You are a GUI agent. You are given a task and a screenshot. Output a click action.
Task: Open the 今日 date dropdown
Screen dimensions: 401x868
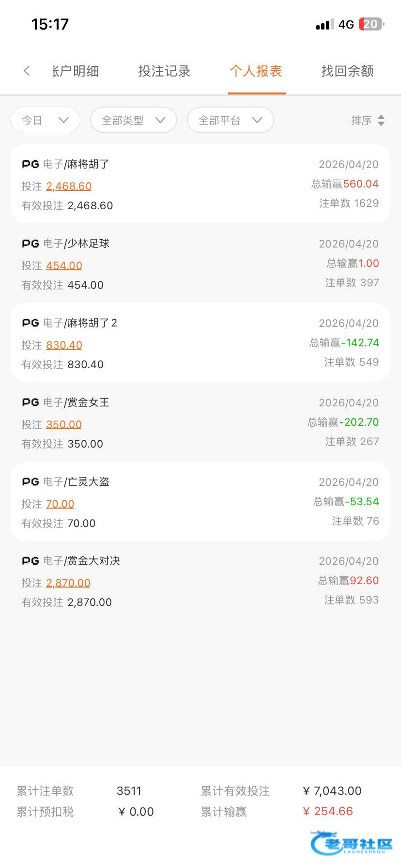(x=46, y=120)
